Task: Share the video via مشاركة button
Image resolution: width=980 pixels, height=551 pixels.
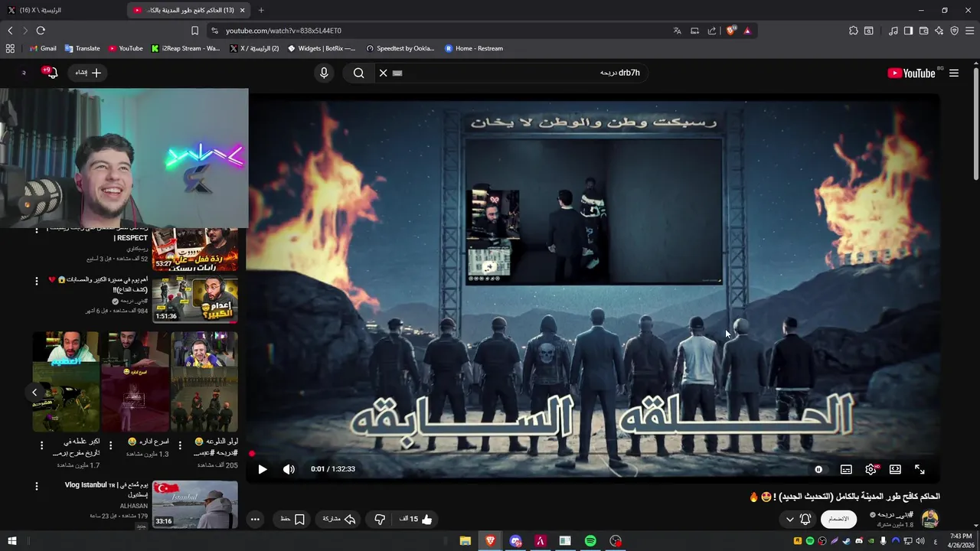Action: tap(339, 519)
